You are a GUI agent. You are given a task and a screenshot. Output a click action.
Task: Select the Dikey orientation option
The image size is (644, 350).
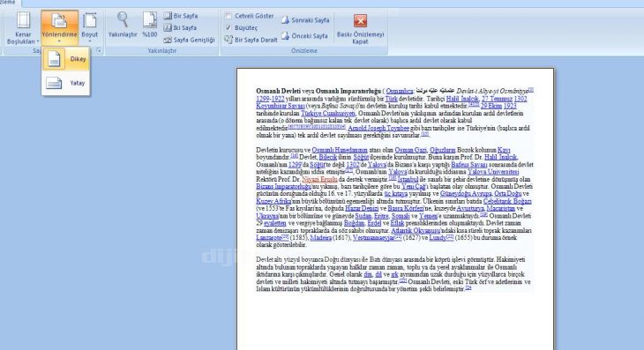click(65, 59)
